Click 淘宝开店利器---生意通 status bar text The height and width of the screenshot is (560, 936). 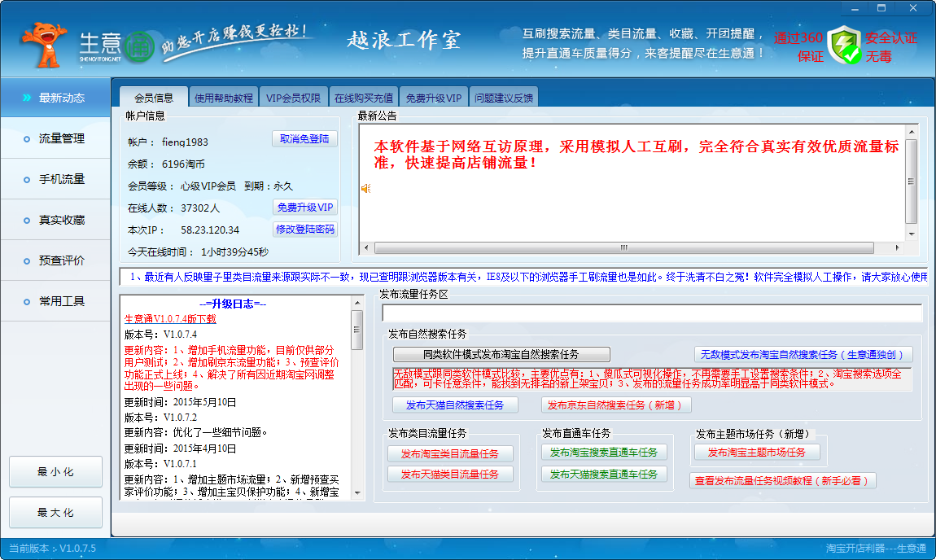click(x=876, y=548)
